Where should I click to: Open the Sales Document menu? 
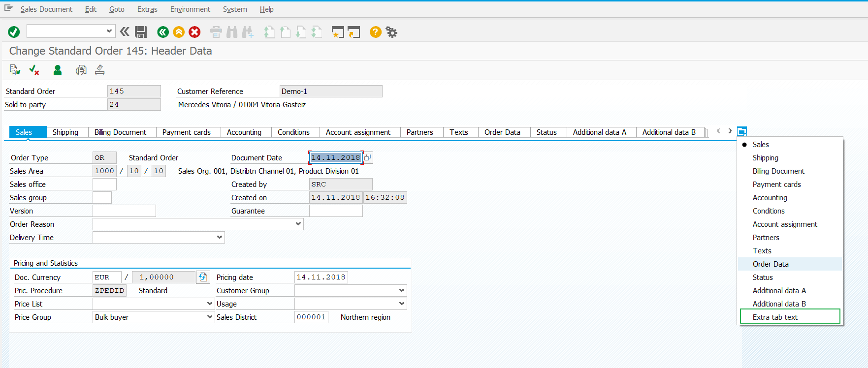[46, 9]
